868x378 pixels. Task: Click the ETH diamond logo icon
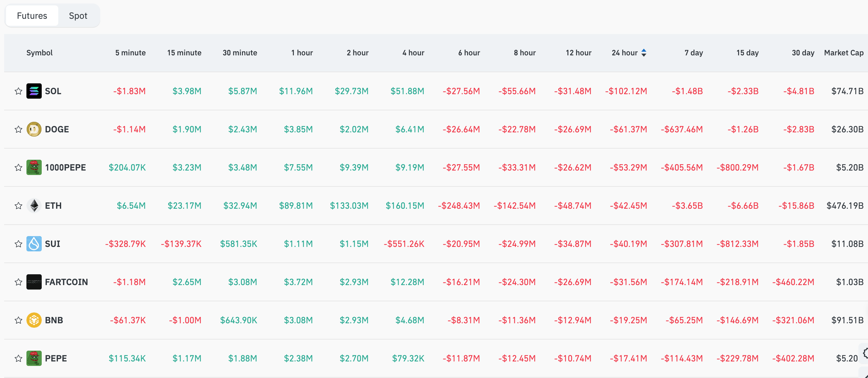point(34,206)
